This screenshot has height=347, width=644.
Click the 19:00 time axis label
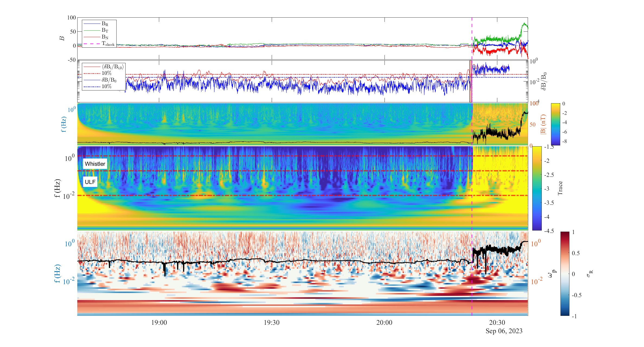159,323
